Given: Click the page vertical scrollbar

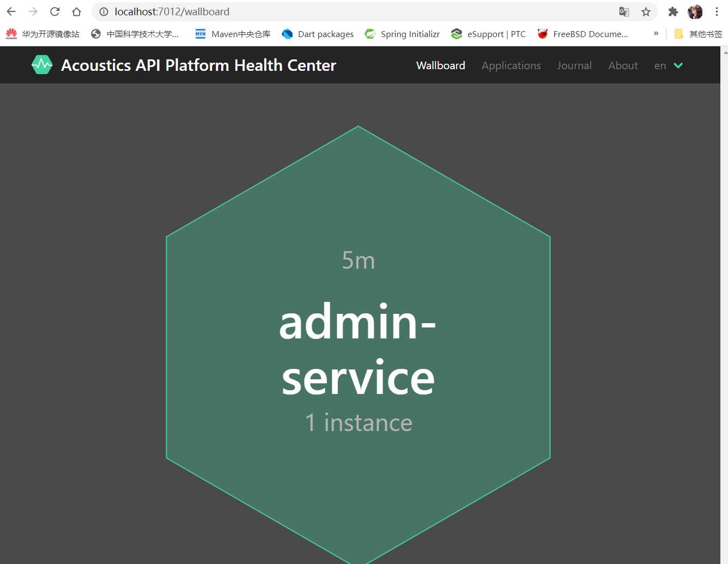Looking at the screenshot, I should click(724, 305).
